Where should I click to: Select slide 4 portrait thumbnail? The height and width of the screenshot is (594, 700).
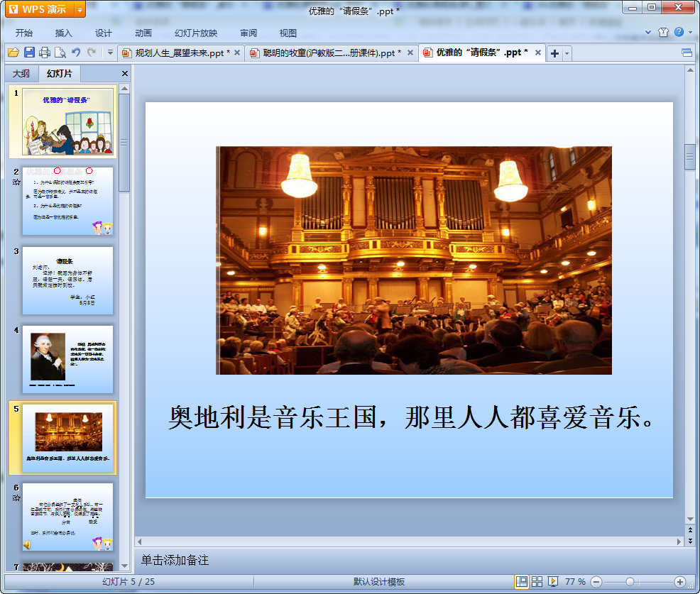67,359
